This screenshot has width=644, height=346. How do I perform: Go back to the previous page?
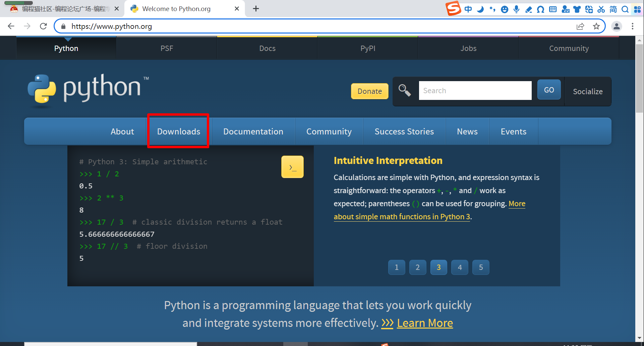(x=11, y=26)
